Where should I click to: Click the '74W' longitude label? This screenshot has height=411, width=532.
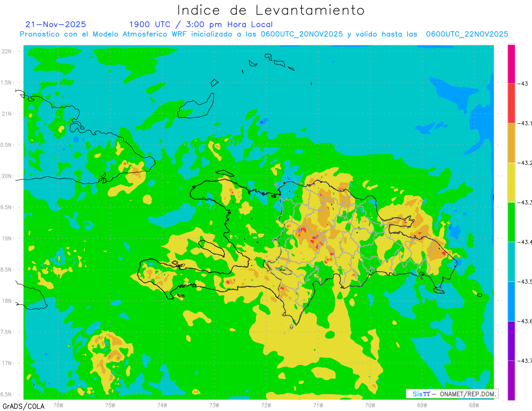pyautogui.click(x=162, y=405)
